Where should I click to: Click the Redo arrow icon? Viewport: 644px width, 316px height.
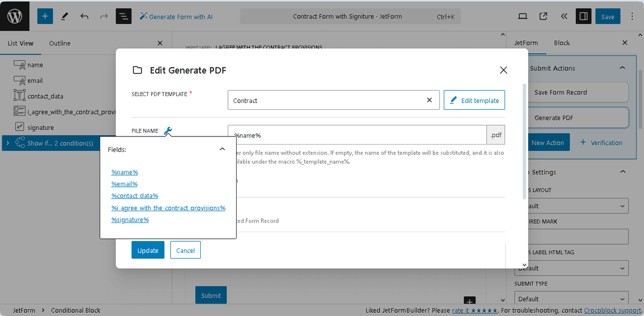[103, 16]
